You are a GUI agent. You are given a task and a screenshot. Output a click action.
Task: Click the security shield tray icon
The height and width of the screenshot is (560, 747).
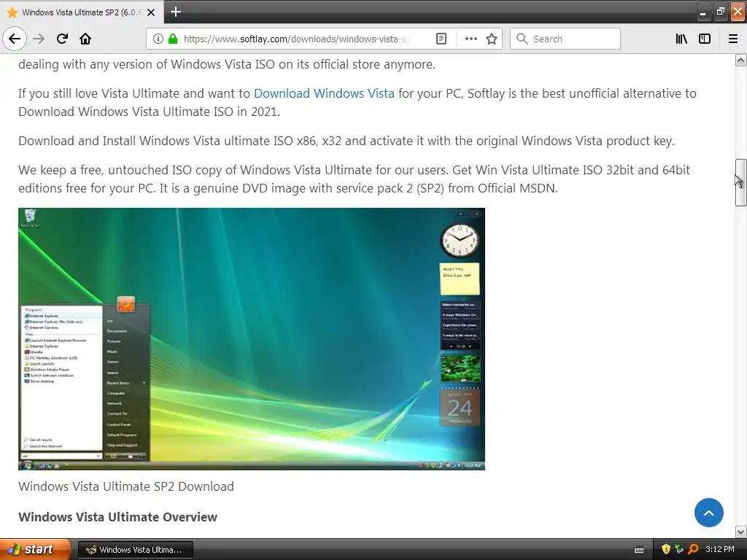click(666, 550)
